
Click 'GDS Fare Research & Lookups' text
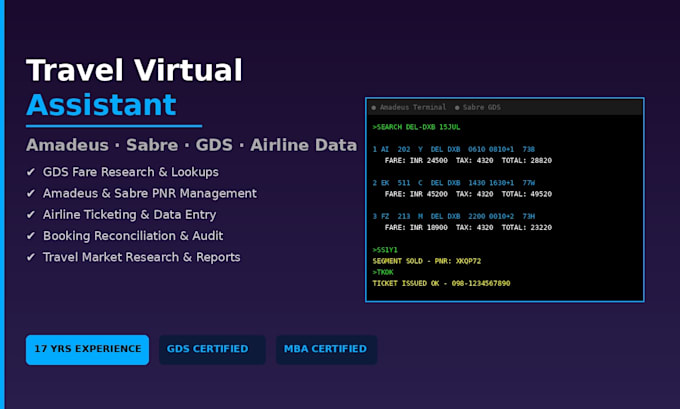pyautogui.click(x=131, y=172)
